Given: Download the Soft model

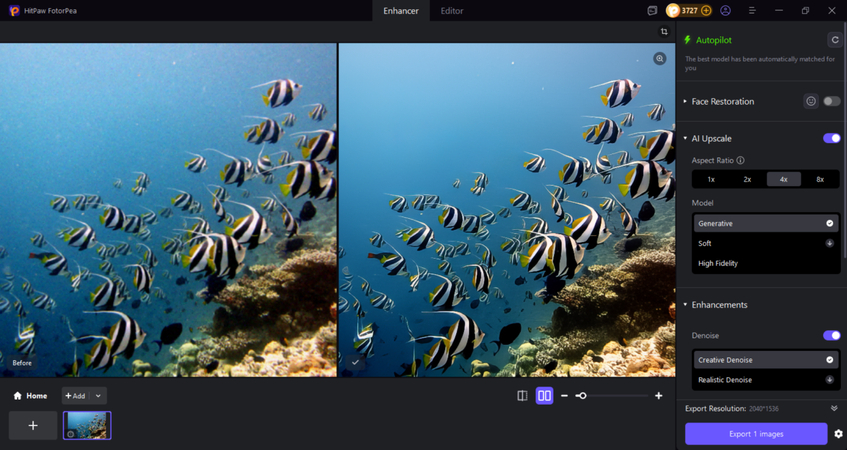Looking at the screenshot, I should click(829, 243).
